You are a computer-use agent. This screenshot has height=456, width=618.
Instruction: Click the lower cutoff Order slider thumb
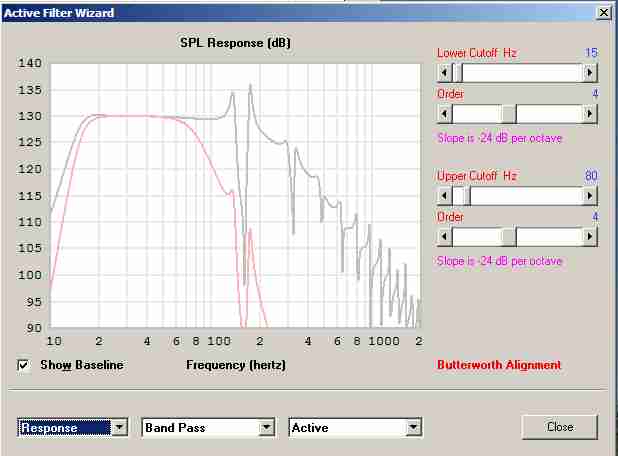click(509, 114)
